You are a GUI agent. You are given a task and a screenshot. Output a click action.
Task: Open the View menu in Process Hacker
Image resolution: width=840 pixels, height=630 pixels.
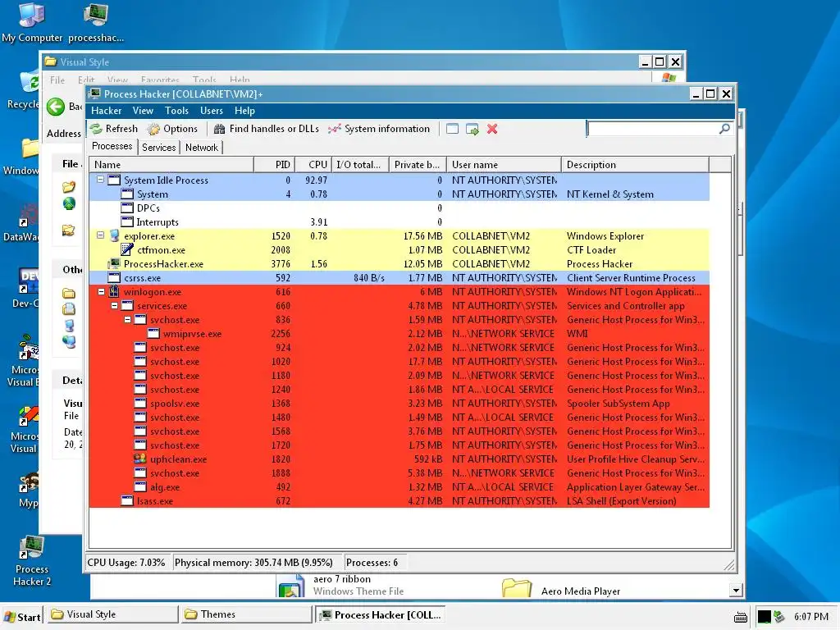(x=143, y=111)
